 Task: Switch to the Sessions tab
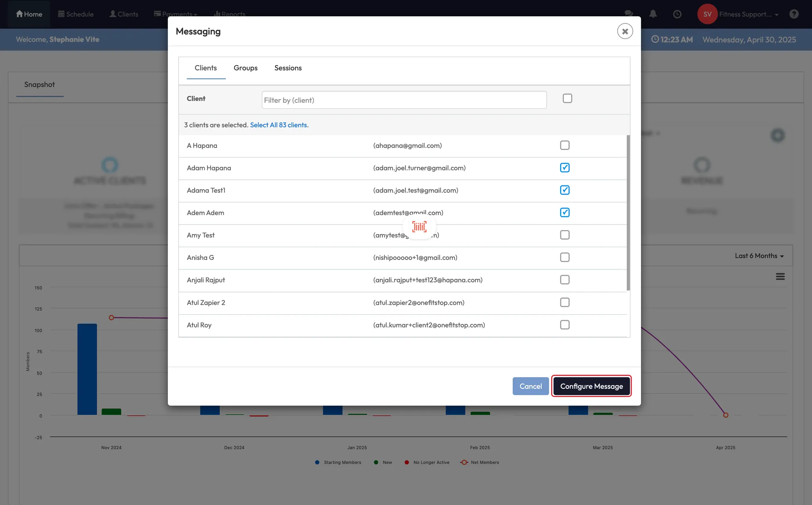click(x=288, y=68)
